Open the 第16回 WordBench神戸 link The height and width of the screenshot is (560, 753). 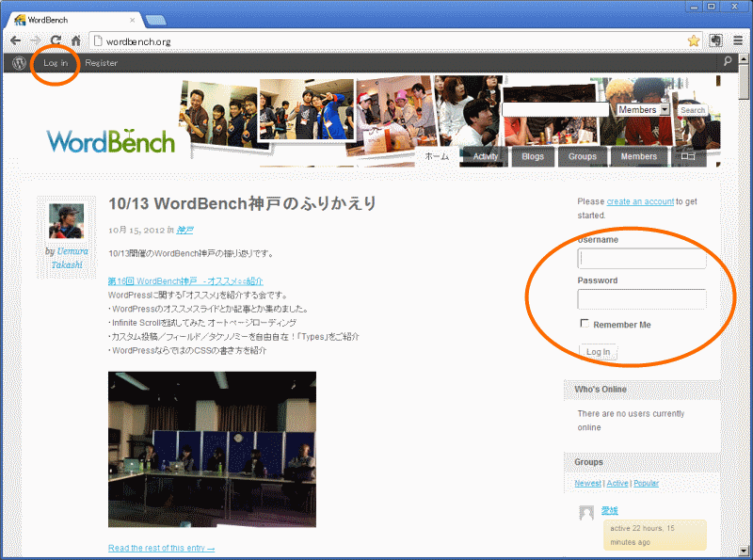pos(185,281)
